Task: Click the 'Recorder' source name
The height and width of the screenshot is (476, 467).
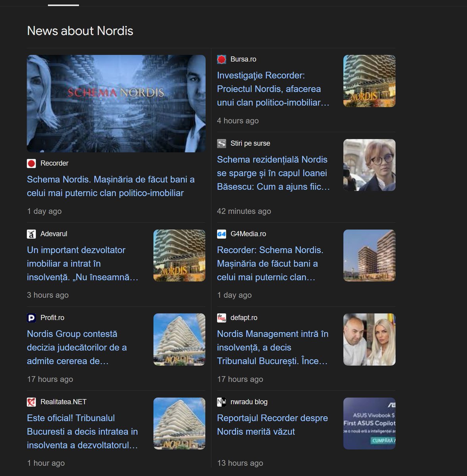Action: pos(54,163)
